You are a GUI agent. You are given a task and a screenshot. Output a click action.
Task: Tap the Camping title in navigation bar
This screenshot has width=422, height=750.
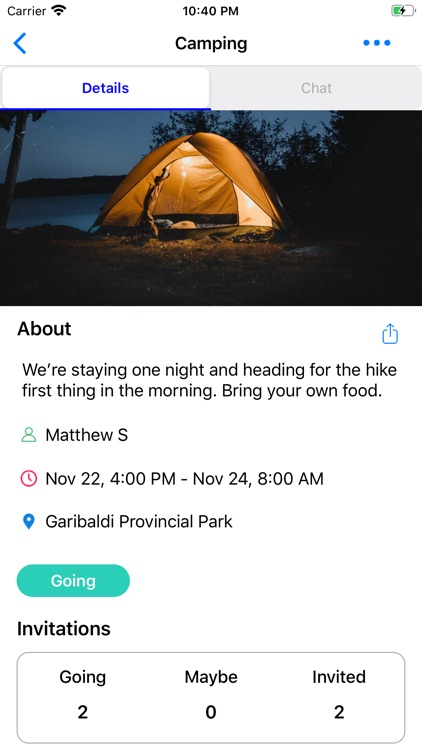[x=211, y=44]
